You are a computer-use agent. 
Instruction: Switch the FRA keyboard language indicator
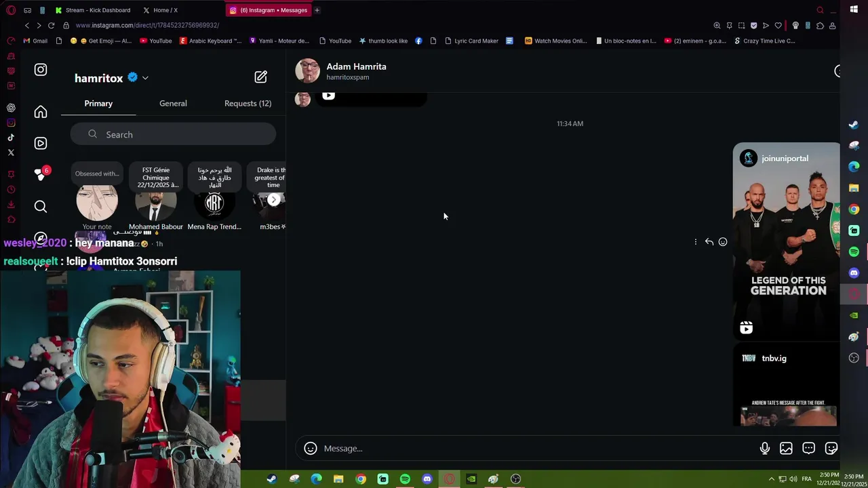806,479
